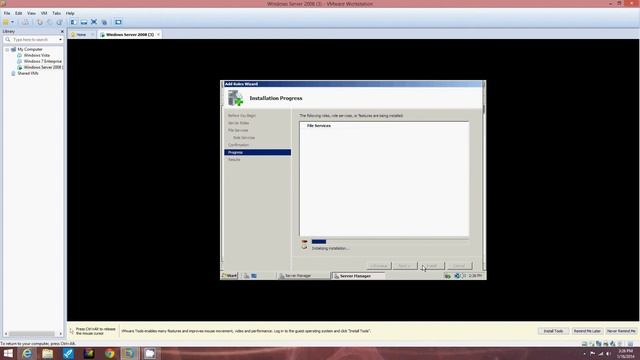Image resolution: width=640 pixels, height=360 pixels.
Task: Open the Tabs menu
Action: point(56,13)
